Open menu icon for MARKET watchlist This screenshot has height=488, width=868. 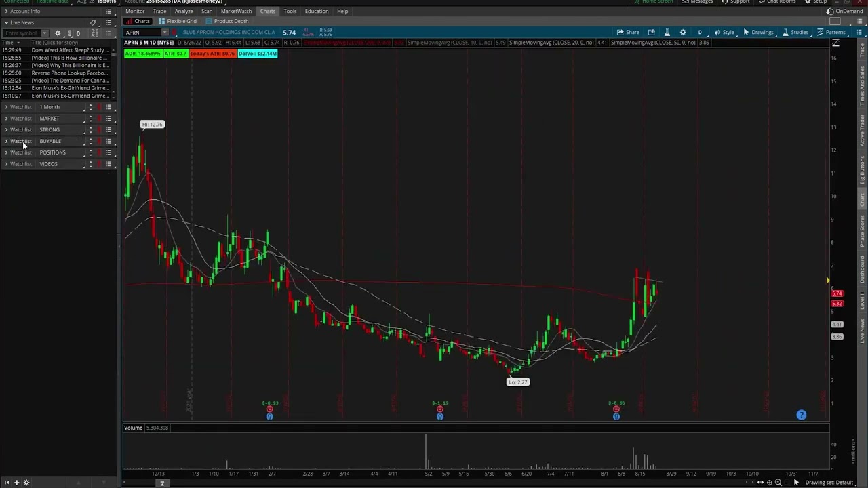108,119
